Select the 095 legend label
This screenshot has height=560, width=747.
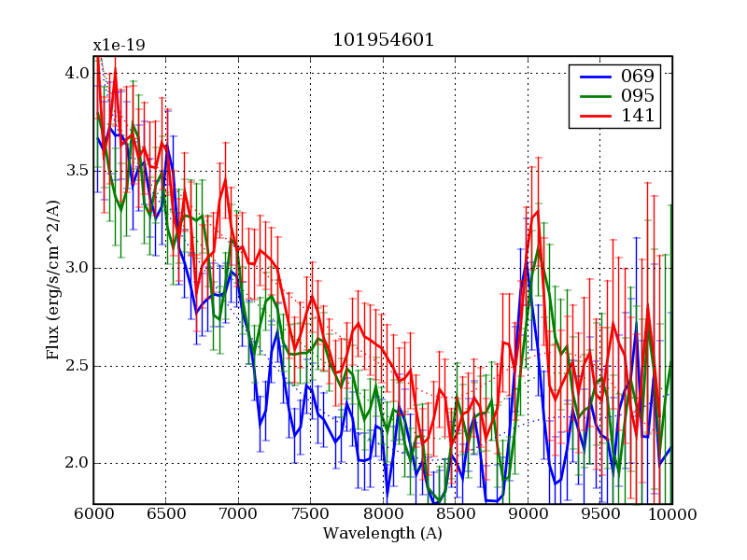(632, 96)
